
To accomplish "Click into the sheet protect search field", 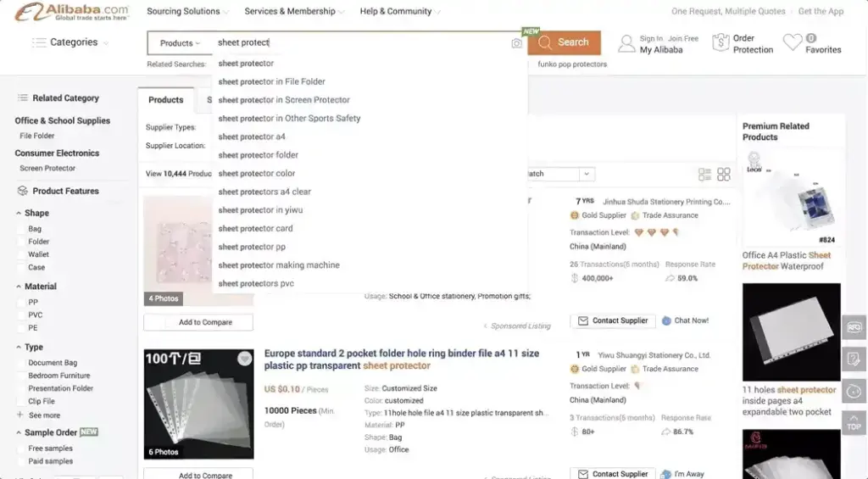I will (363, 42).
